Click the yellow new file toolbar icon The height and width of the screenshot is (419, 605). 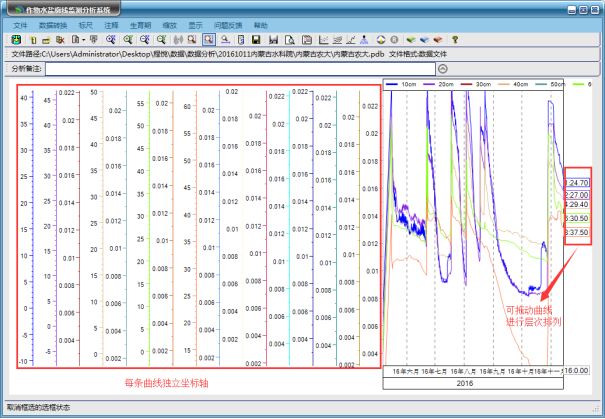click(33, 39)
